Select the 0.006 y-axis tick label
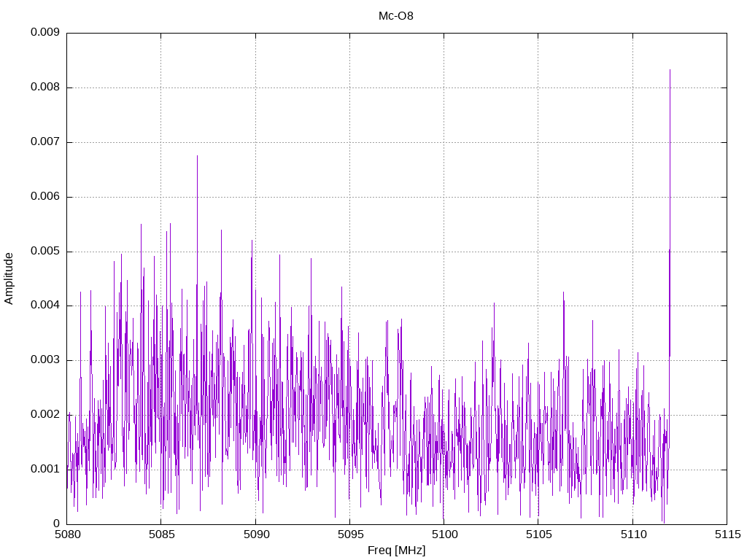 pos(44,197)
